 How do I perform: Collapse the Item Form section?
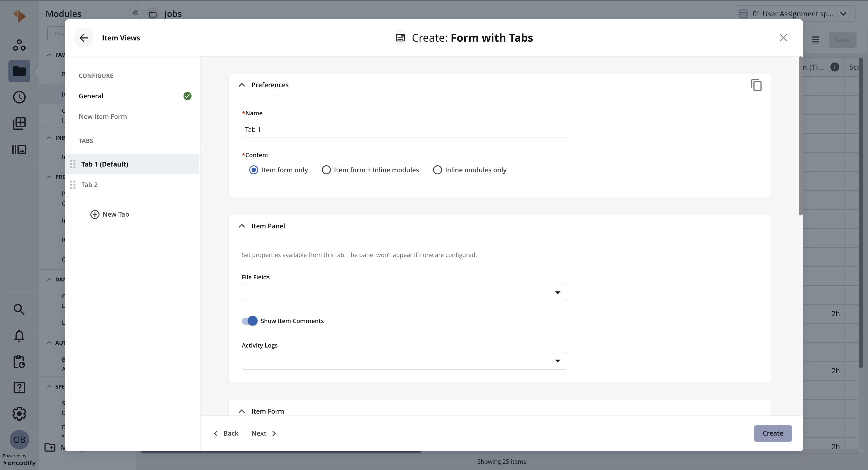point(242,411)
